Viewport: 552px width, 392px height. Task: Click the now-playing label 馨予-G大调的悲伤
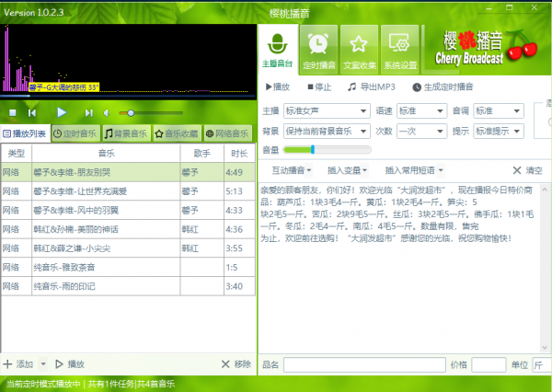tap(64, 87)
